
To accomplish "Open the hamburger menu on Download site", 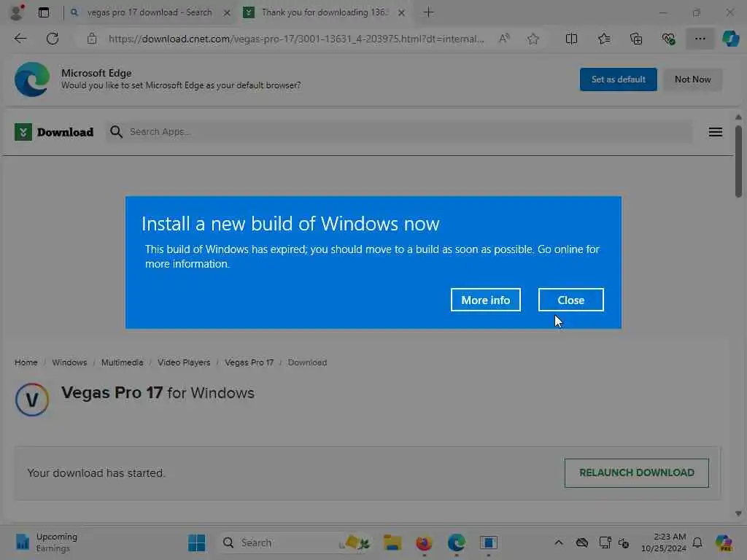I will tap(715, 132).
